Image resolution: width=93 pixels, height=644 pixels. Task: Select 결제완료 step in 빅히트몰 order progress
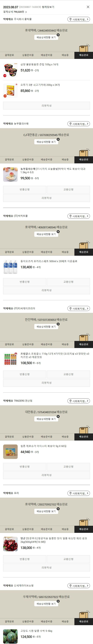pos(9,252)
